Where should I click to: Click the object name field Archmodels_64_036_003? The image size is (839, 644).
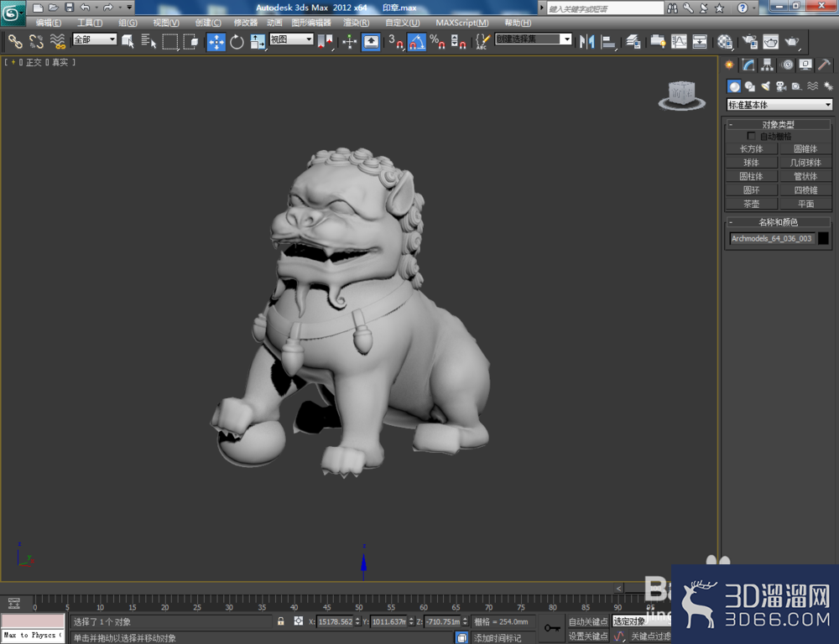tap(772, 238)
